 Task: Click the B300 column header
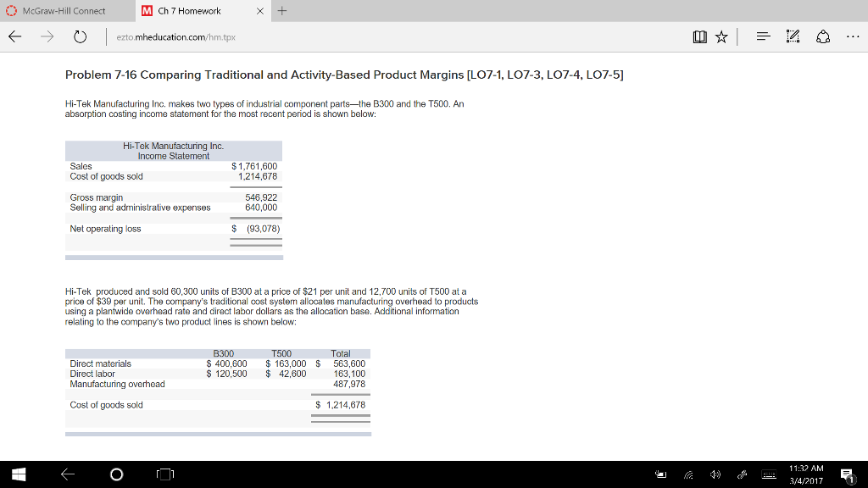pos(224,353)
